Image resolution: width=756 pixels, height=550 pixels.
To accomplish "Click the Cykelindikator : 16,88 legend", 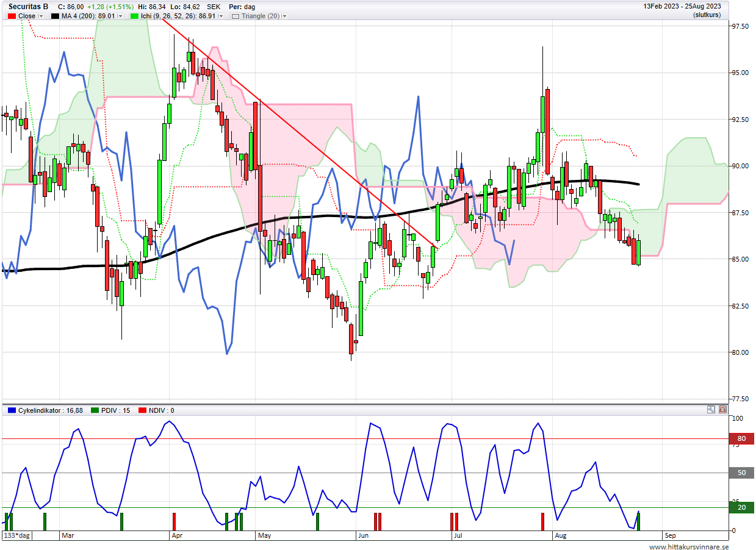I will click(x=45, y=410).
